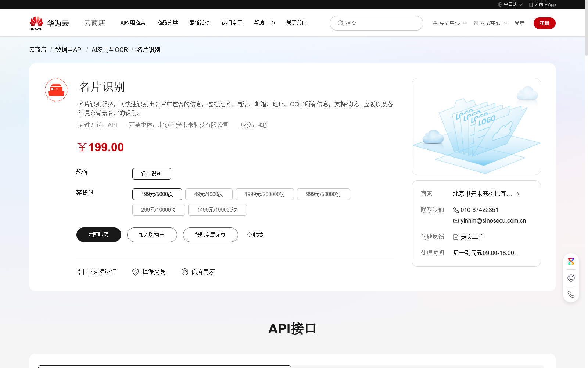Select the 1499元/100000次 package

pyautogui.click(x=218, y=210)
